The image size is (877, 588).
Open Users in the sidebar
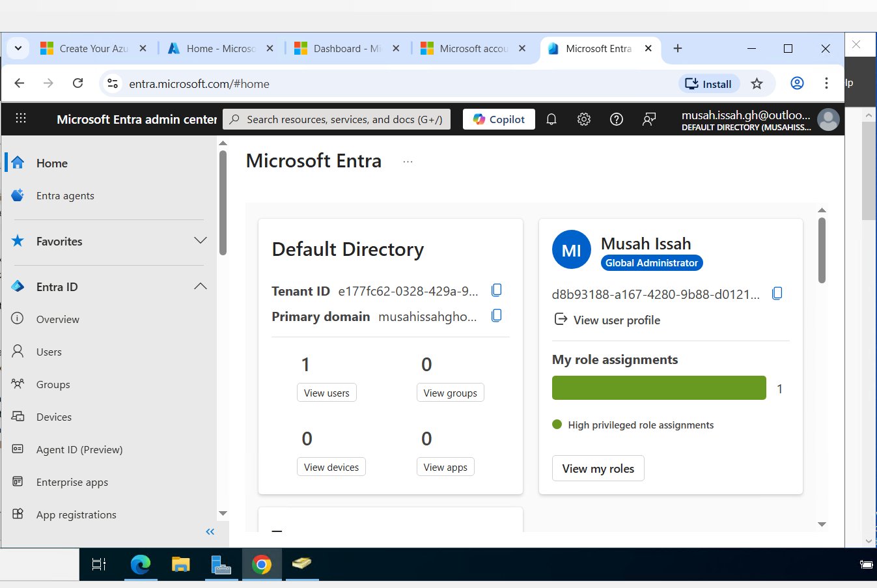point(49,352)
